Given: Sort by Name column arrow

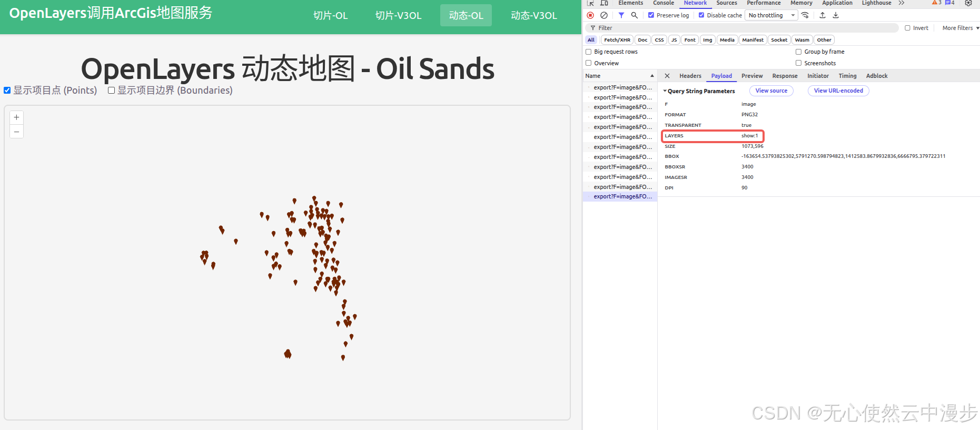Looking at the screenshot, I should pos(652,76).
